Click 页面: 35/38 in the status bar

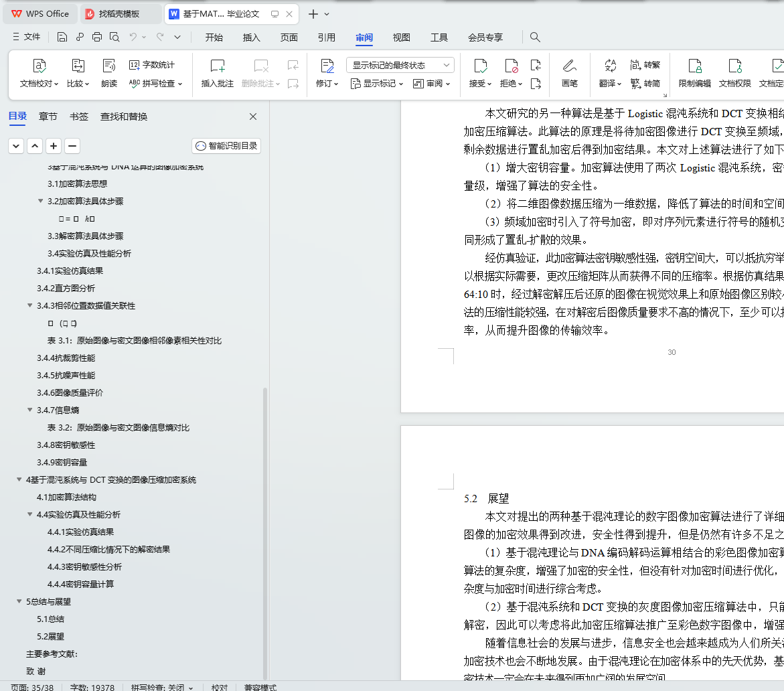coord(33,687)
